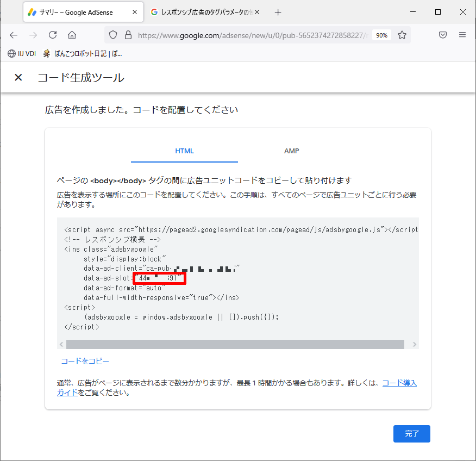Open the コード導入ガイド link
Viewport: 476px width, 461px height.
[x=399, y=383]
